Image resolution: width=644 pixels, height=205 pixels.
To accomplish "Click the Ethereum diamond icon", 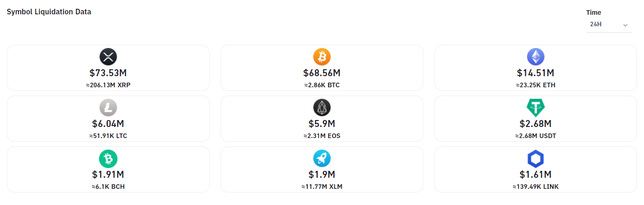I will 535,57.
